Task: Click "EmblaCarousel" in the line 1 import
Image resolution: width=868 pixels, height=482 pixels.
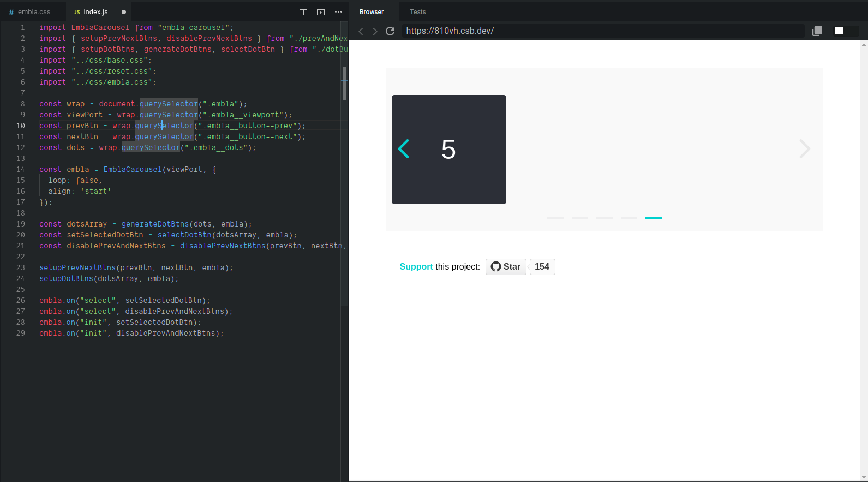Action: 100,27
